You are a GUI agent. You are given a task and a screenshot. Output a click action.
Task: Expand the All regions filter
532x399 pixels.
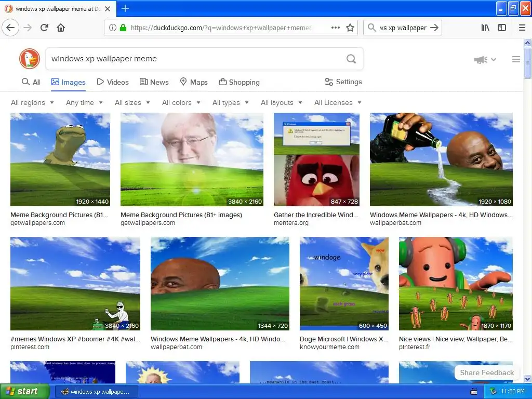[32, 102]
